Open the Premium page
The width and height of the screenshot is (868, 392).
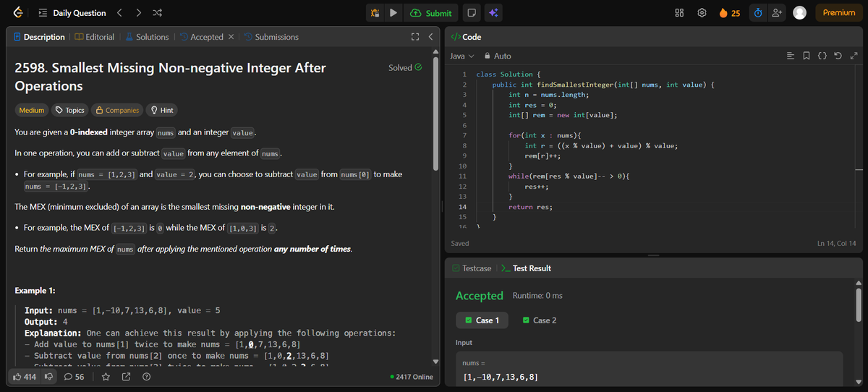(x=838, y=13)
